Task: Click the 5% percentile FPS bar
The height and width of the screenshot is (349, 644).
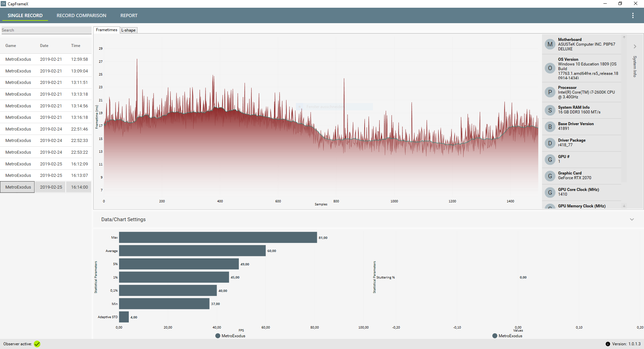Action: point(179,264)
